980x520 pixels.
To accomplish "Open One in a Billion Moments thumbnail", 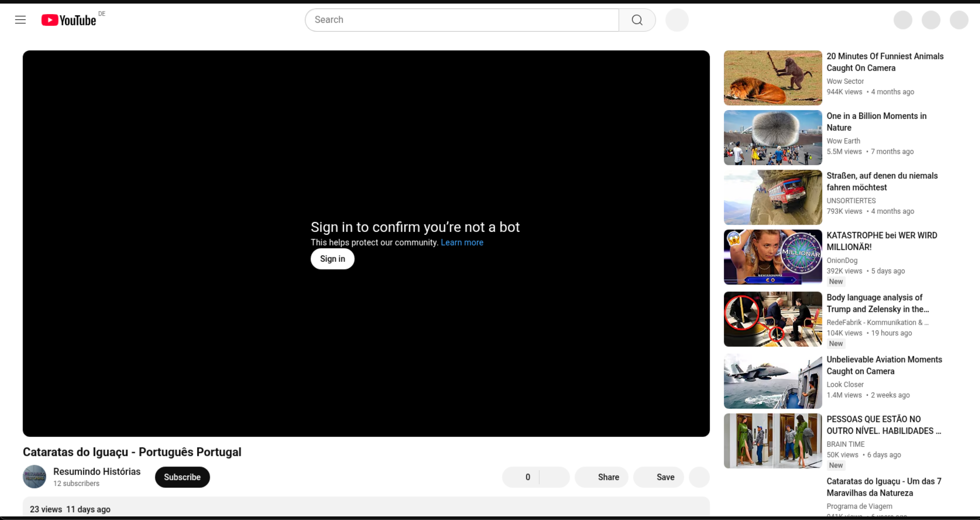I will click(x=773, y=138).
